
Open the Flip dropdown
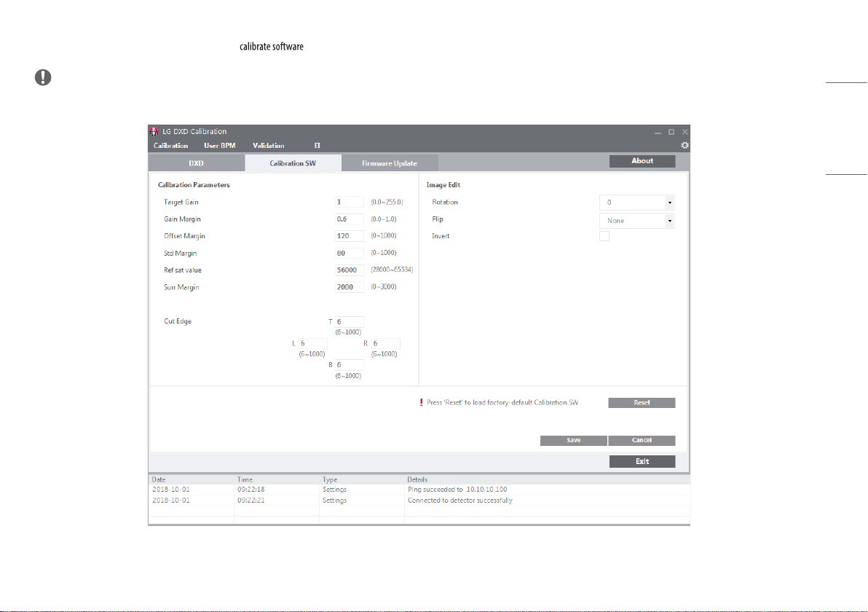pyautogui.click(x=637, y=221)
